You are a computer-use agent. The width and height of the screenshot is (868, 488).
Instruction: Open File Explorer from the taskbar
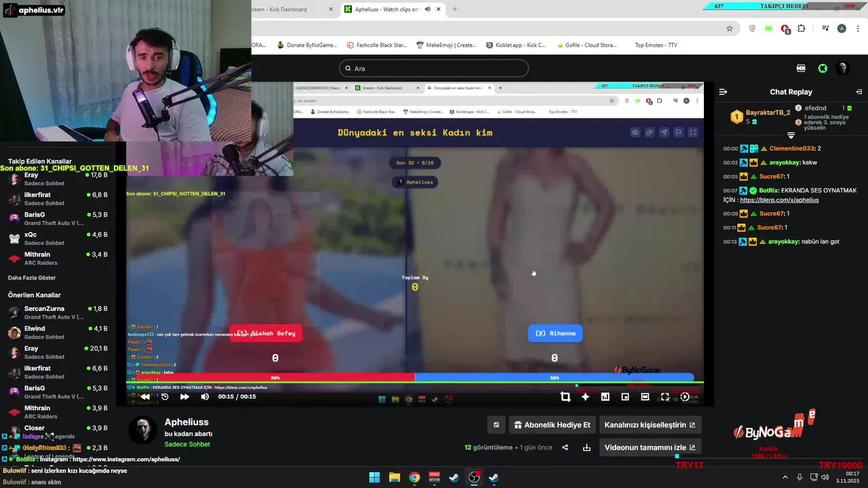click(x=394, y=477)
